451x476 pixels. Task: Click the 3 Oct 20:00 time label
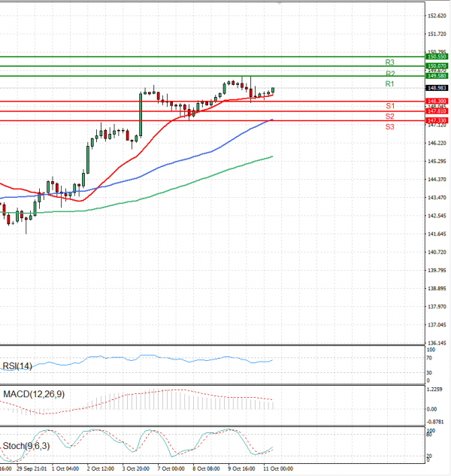tap(135, 468)
